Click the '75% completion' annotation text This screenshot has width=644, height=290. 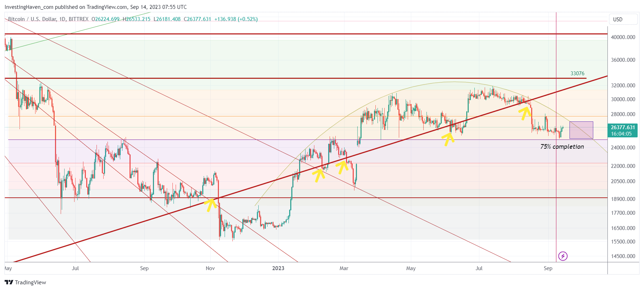click(562, 147)
